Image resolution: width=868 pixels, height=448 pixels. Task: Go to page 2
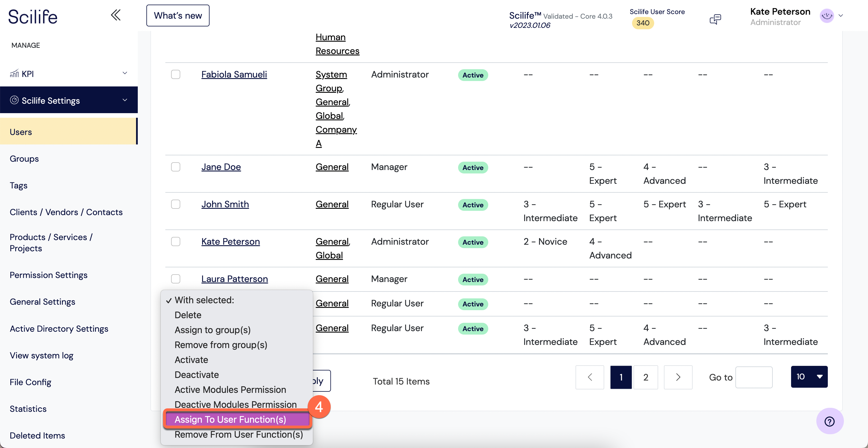point(646,377)
